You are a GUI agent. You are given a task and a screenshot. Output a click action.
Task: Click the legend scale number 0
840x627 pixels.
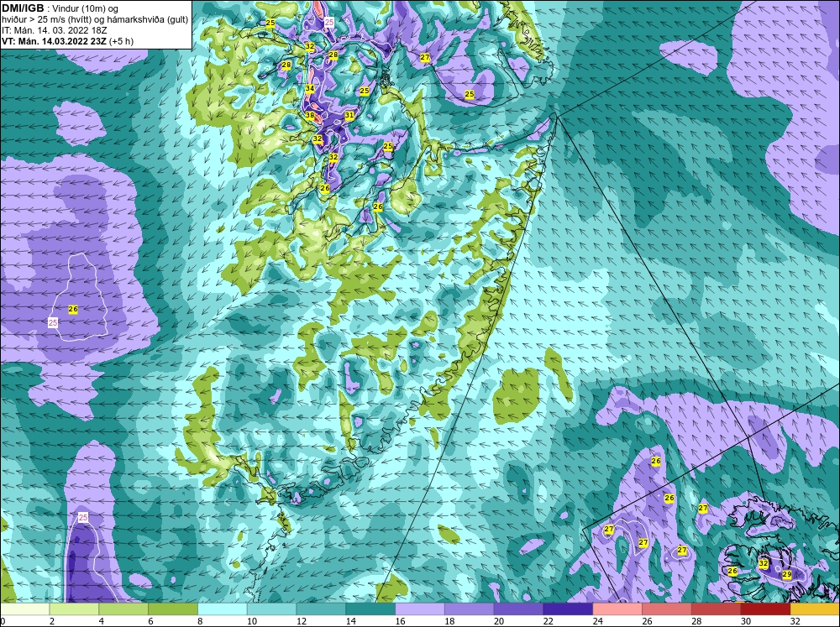coord(3,621)
